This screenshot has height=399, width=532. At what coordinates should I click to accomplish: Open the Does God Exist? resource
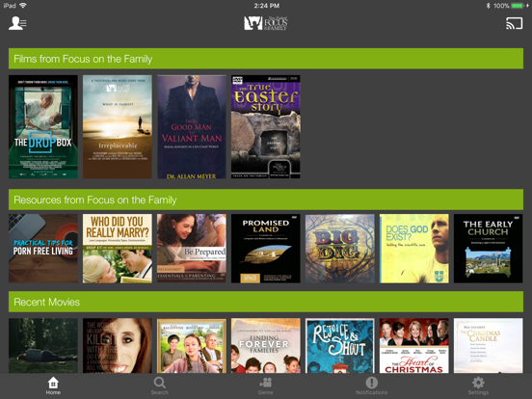[x=413, y=249]
